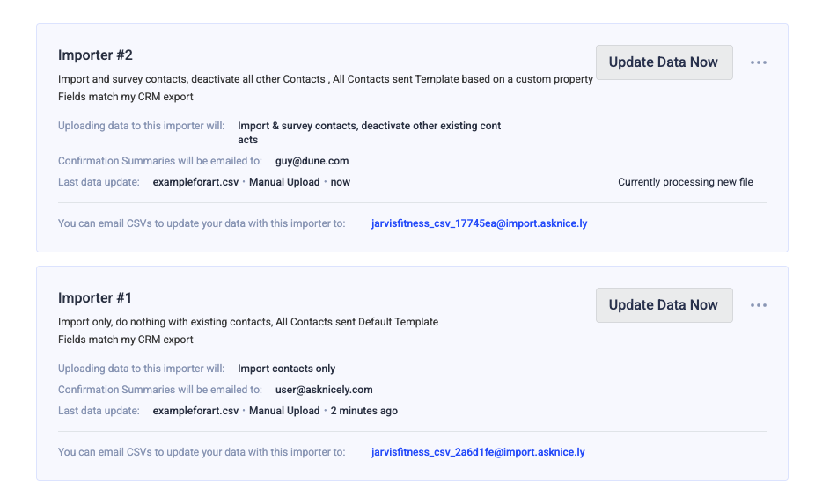Viewport: 815px width, 504px height.
Task: Click the 'Import contacts only' value
Action: click(x=286, y=369)
